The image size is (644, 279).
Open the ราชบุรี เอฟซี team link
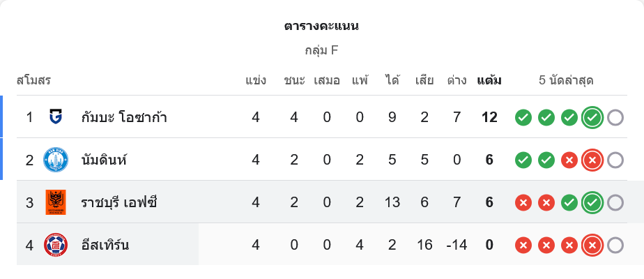(119, 203)
